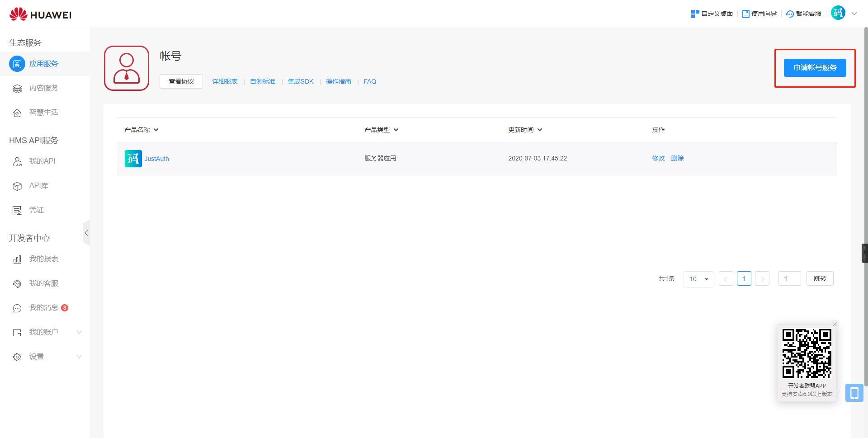Click the page jump number input field
The height and width of the screenshot is (438, 868).
(x=789, y=278)
